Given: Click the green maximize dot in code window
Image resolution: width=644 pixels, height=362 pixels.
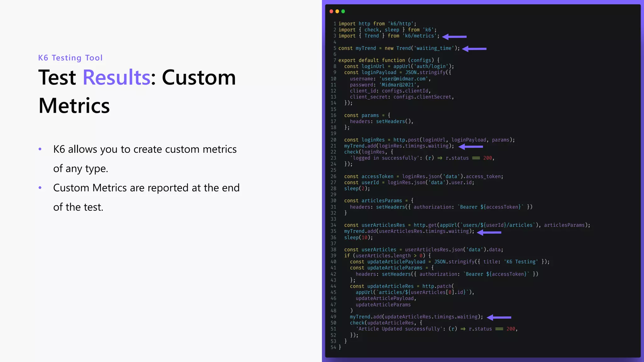Looking at the screenshot, I should point(343,11).
